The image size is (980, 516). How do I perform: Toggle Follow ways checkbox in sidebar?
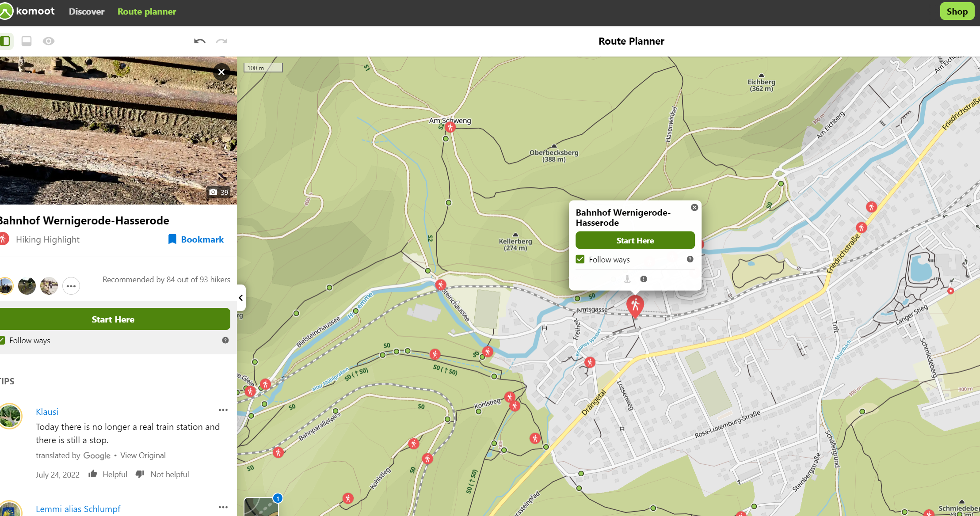point(2,340)
